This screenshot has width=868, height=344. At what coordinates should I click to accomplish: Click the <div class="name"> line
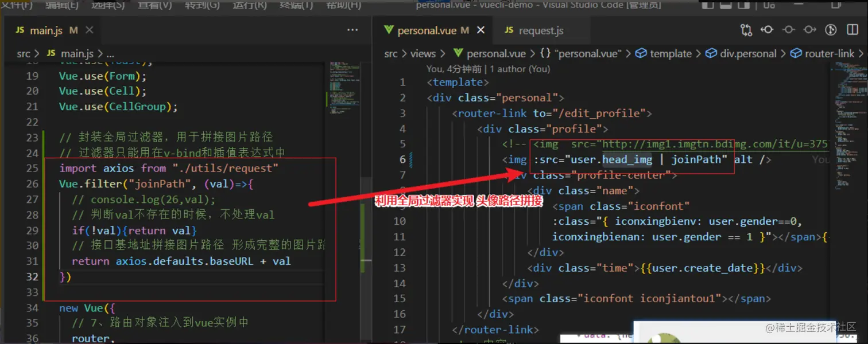coord(583,190)
